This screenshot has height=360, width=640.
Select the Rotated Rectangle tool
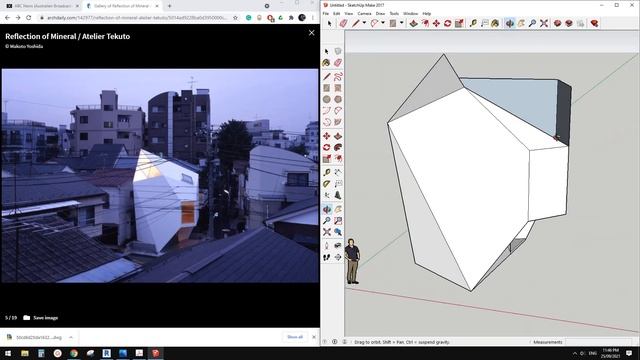338,88
